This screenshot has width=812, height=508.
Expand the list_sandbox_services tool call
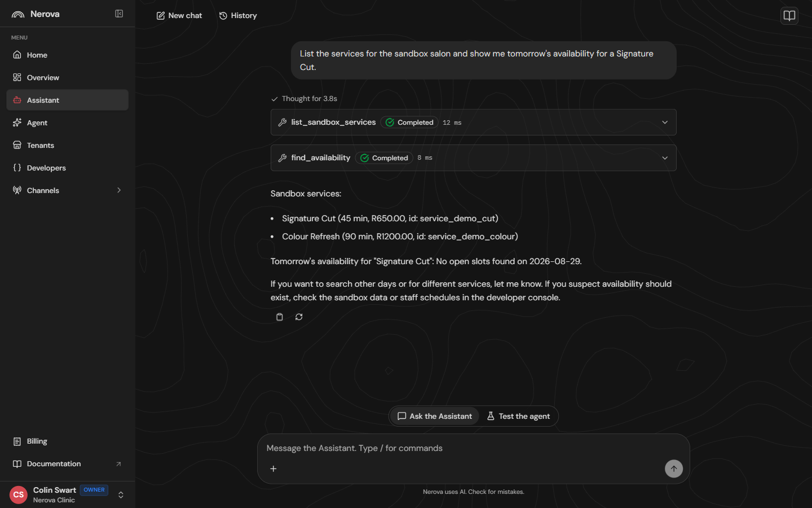(474, 122)
